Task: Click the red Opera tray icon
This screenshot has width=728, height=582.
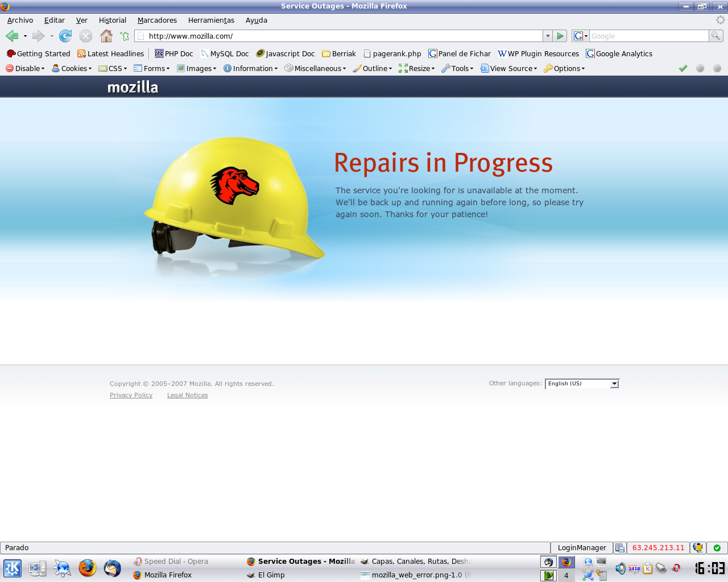Action: tap(676, 568)
